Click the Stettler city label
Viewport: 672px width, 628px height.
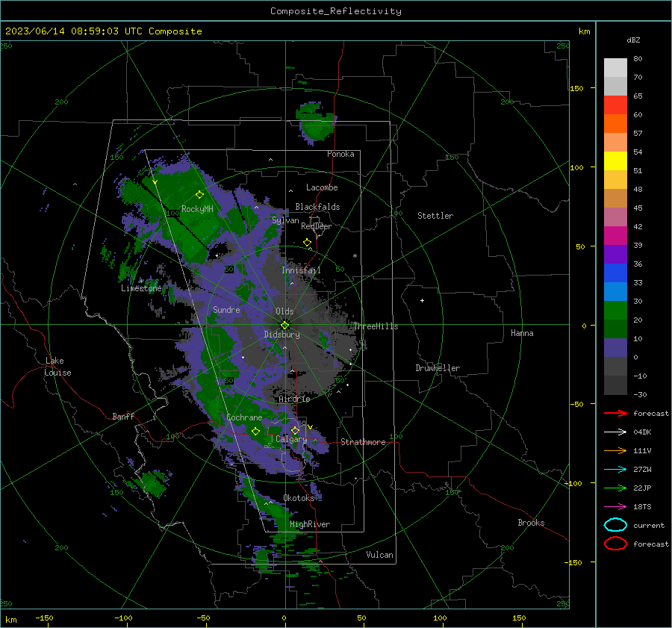tap(435, 216)
